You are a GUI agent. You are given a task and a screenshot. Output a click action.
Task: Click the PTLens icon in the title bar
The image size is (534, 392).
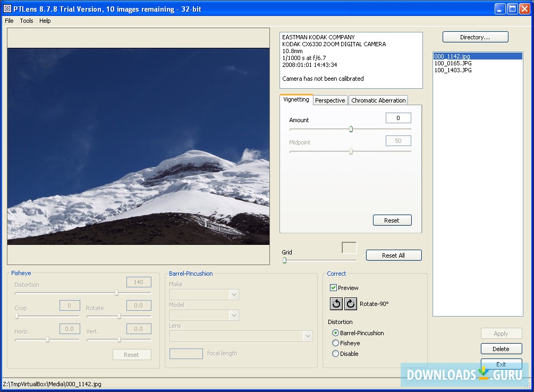[x=7, y=8]
